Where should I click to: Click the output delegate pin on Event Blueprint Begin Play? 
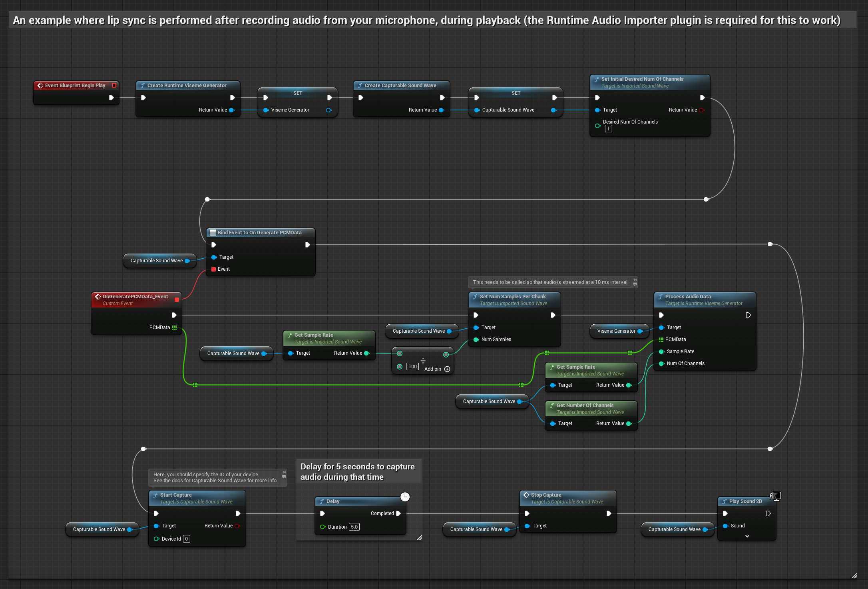coord(114,85)
